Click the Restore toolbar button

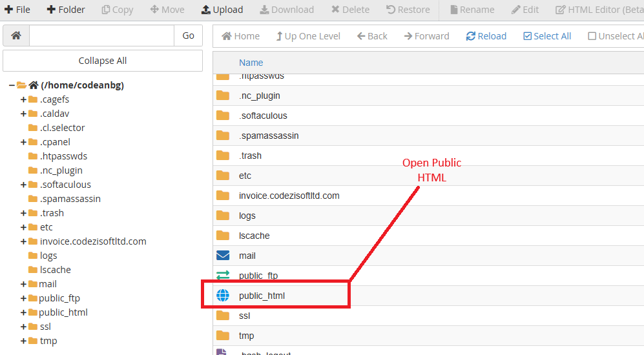pos(408,10)
